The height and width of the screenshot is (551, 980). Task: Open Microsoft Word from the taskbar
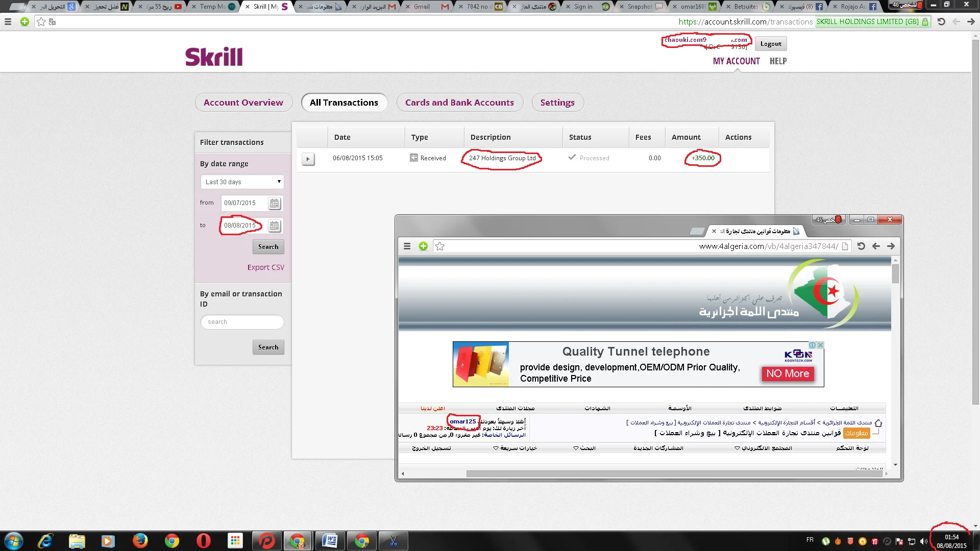point(330,541)
